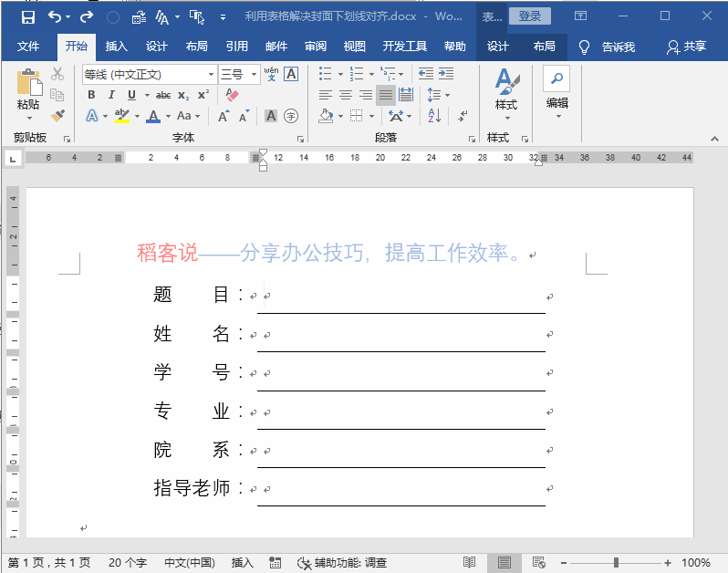Screen dimensions: 728x573
Task: Toggle strikethrough abc formatting
Action: click(163, 95)
